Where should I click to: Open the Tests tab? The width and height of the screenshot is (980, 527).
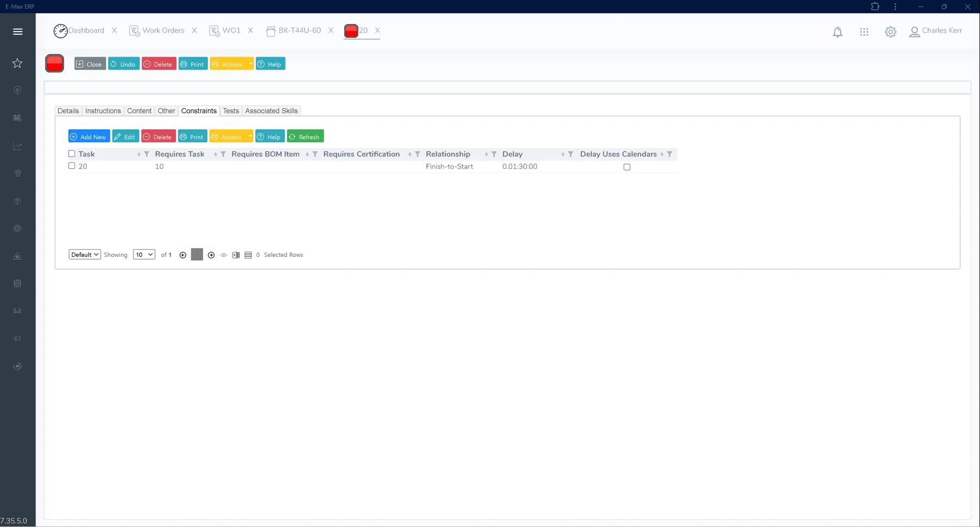(x=231, y=111)
